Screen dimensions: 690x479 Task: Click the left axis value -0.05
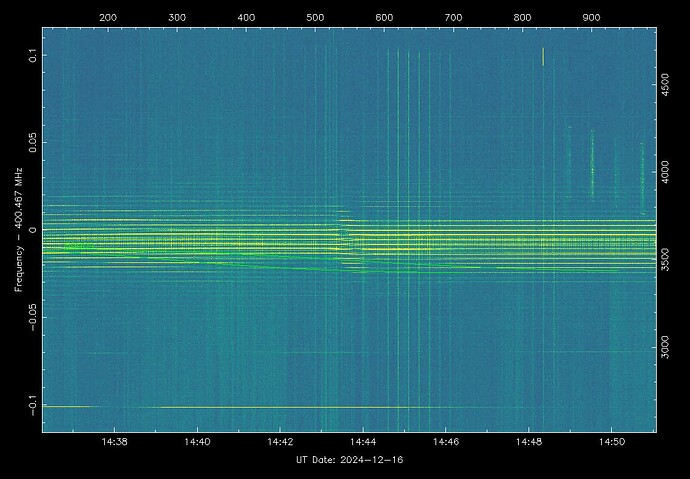[33, 318]
